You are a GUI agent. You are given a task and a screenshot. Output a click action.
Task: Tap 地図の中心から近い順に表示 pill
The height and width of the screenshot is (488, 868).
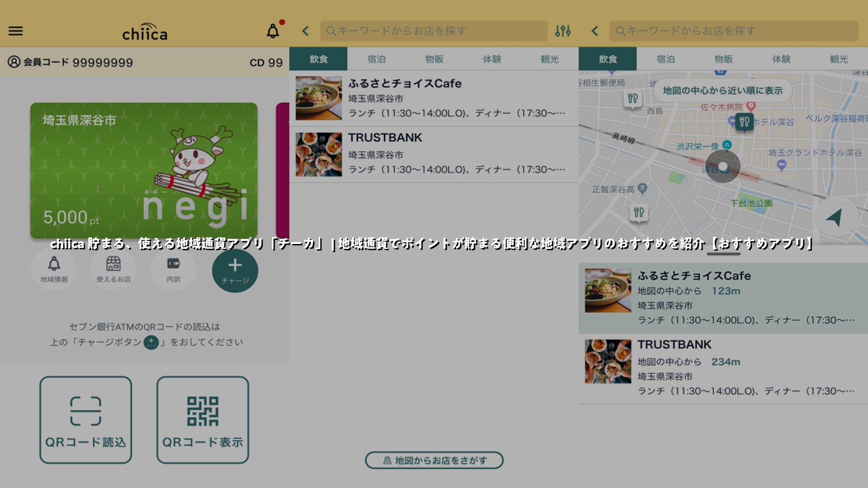pyautogui.click(x=722, y=90)
